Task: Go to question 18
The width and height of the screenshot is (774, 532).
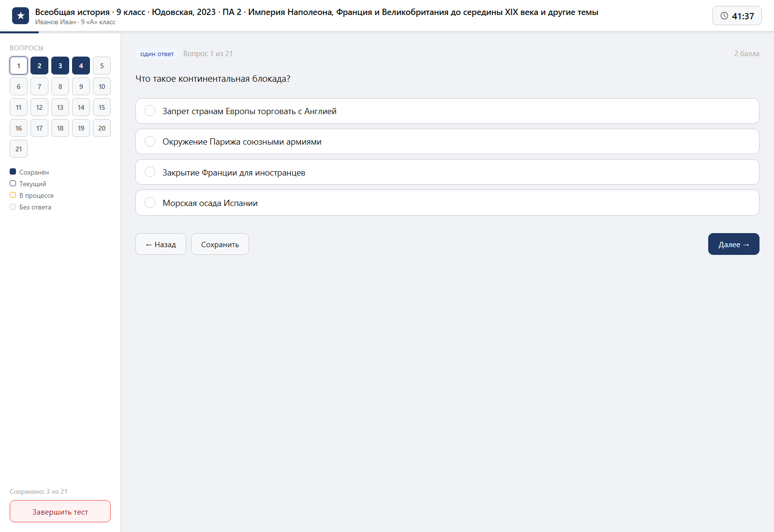Action: pyautogui.click(x=60, y=128)
